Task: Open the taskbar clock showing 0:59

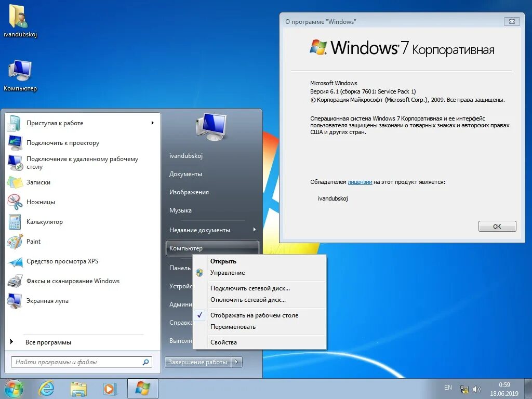Action: [x=504, y=389]
